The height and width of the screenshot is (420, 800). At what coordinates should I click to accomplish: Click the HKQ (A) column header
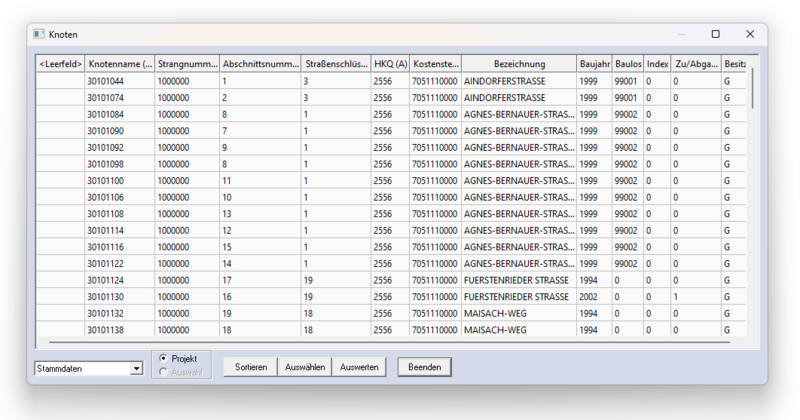390,64
